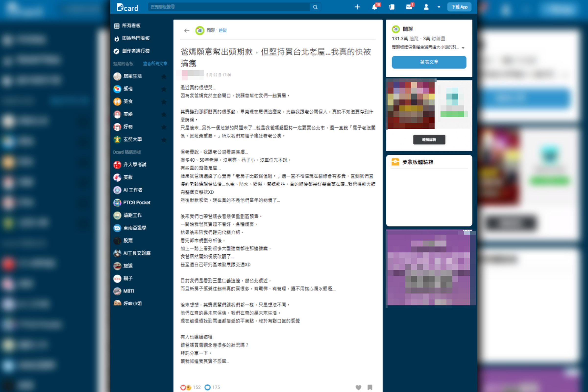
Task: Open the MBTI board
Action: [124, 291]
